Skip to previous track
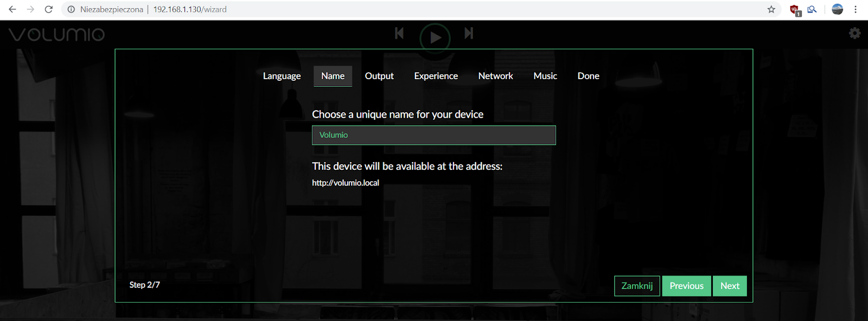This screenshot has width=868, height=321. coord(399,34)
